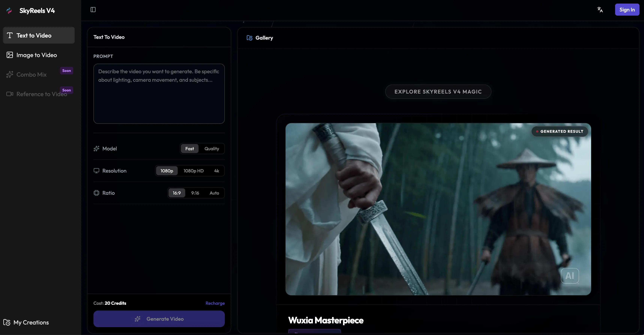Click the Sign In button
The width and height of the screenshot is (644, 335).
[x=627, y=10]
